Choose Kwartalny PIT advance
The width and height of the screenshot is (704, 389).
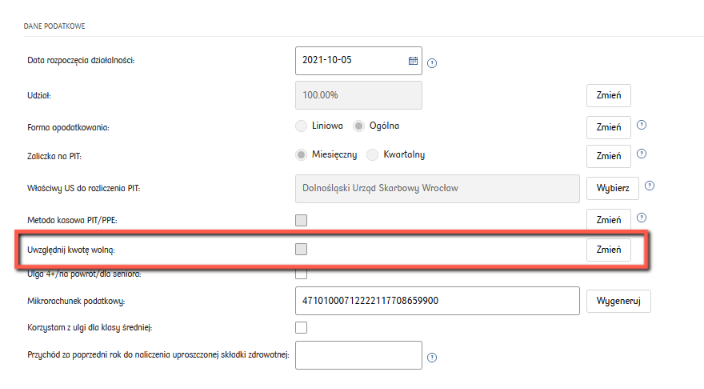372,155
